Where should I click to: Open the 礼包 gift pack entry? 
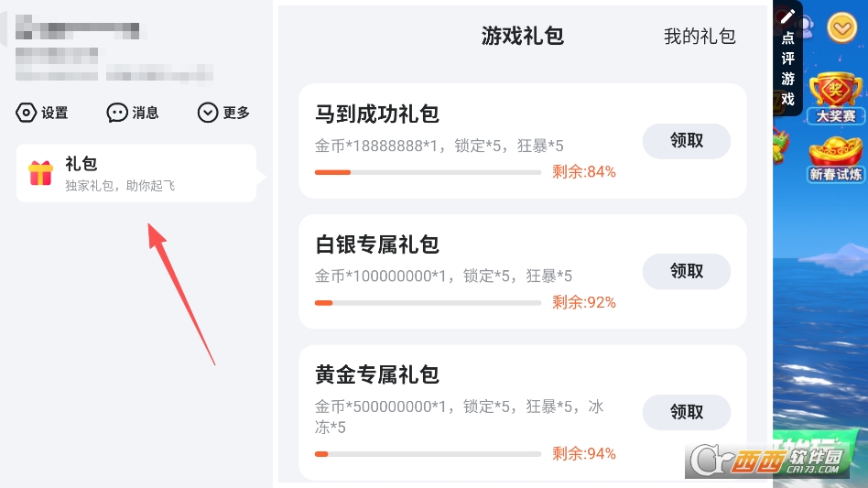pyautogui.click(x=136, y=173)
